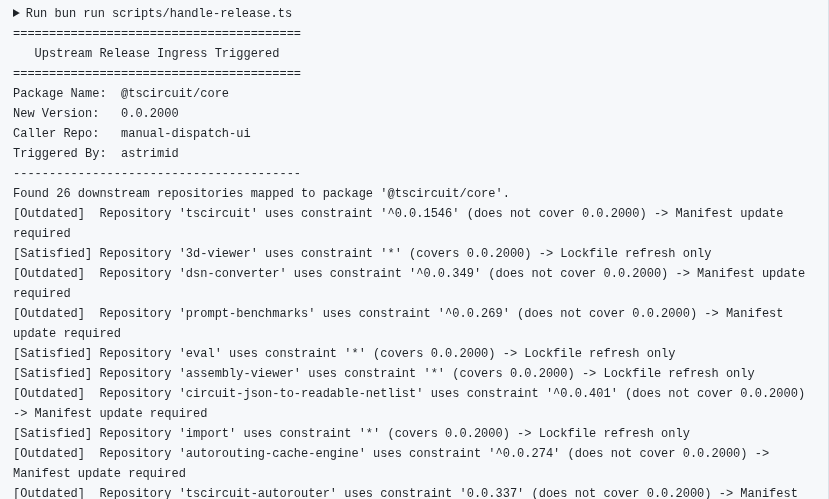Select the 'Found 26 downstream repositories' log line
The width and height of the screenshot is (829, 499).
[261, 193]
